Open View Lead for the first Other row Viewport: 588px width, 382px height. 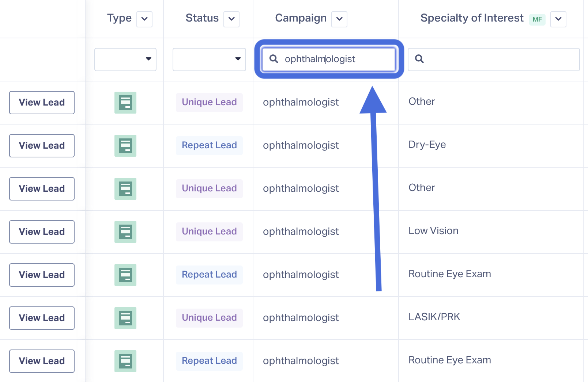pyautogui.click(x=42, y=103)
